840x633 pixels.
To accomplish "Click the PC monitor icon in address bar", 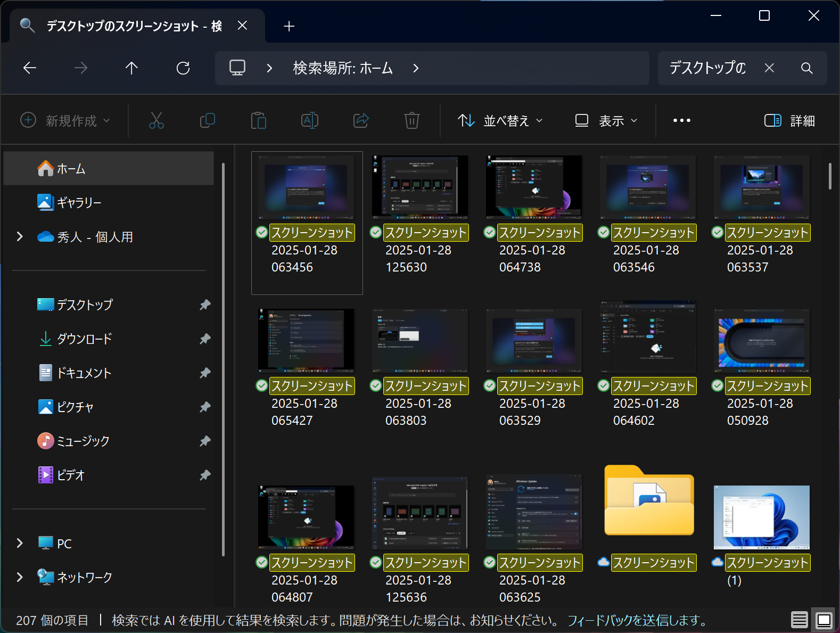I will click(x=237, y=68).
